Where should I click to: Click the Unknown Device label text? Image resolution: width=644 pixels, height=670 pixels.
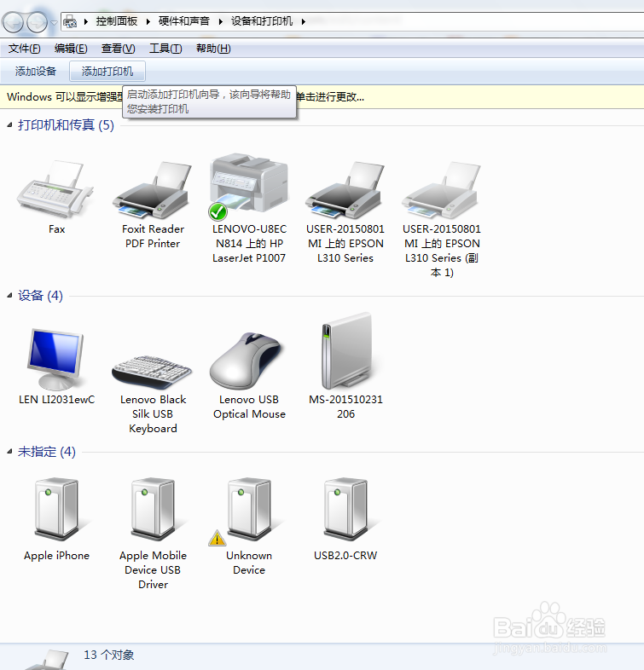[249, 563]
